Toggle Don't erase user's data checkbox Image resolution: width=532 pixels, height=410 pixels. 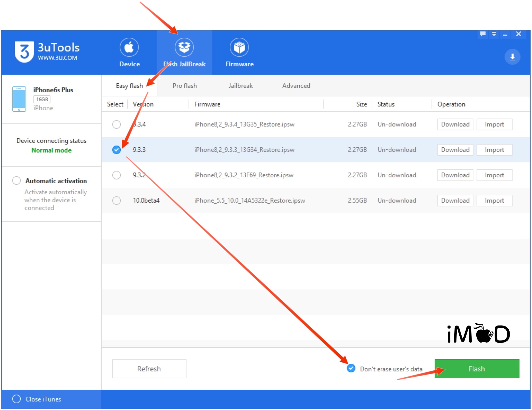351,368
